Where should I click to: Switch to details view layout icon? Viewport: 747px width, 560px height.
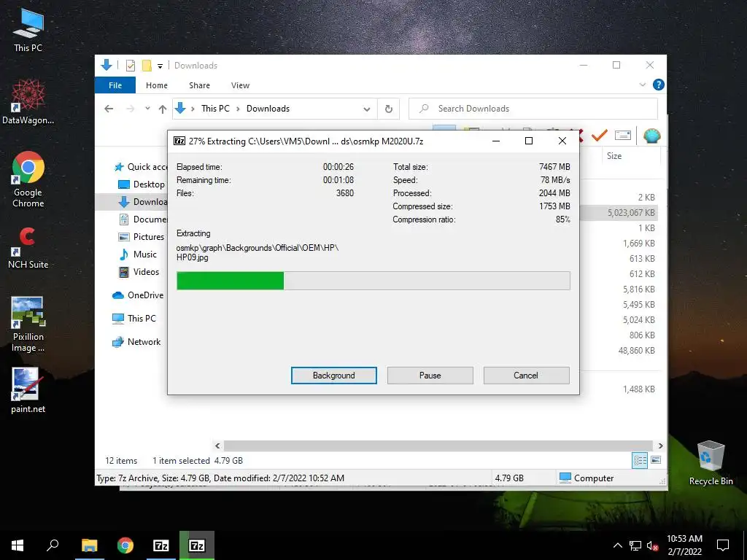coord(640,460)
